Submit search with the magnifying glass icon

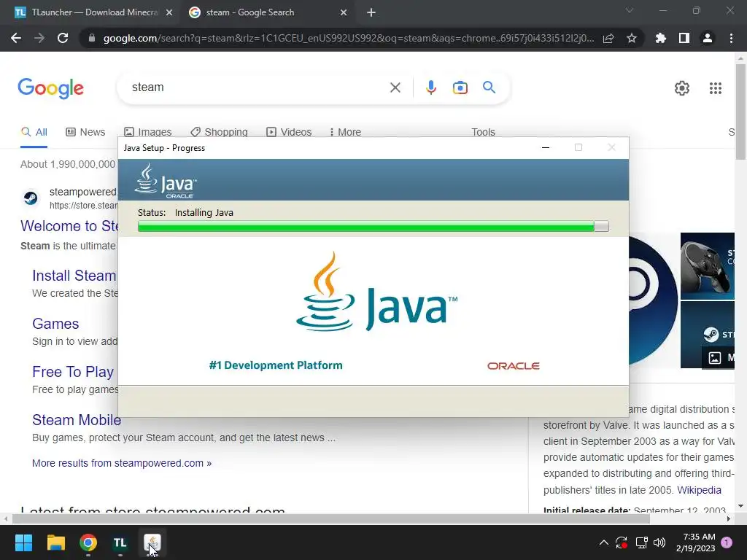click(x=489, y=87)
